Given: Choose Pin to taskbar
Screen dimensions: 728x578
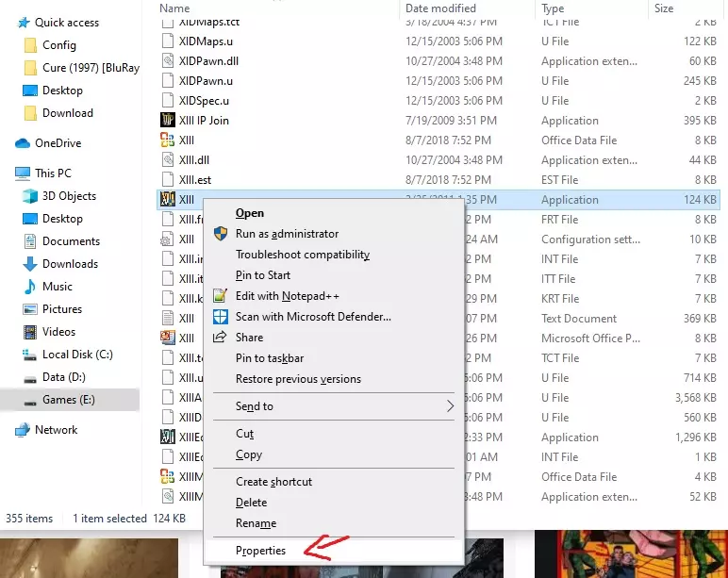Looking at the screenshot, I should tap(270, 358).
